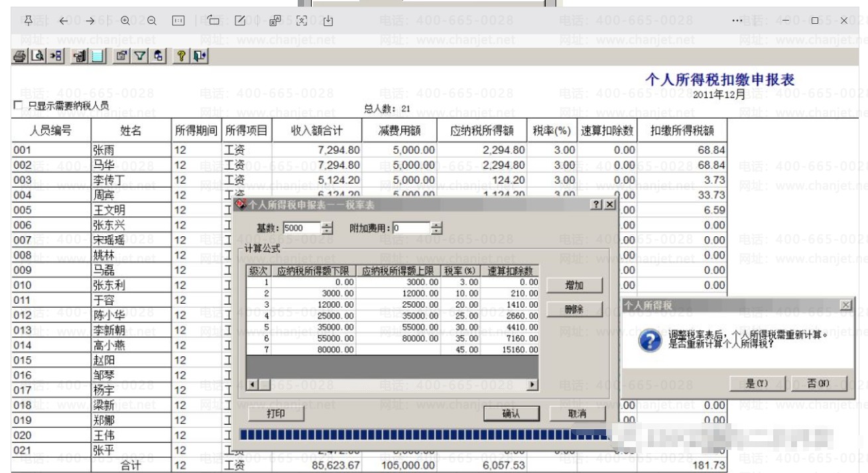Click 人员编号 column header

tap(51, 131)
